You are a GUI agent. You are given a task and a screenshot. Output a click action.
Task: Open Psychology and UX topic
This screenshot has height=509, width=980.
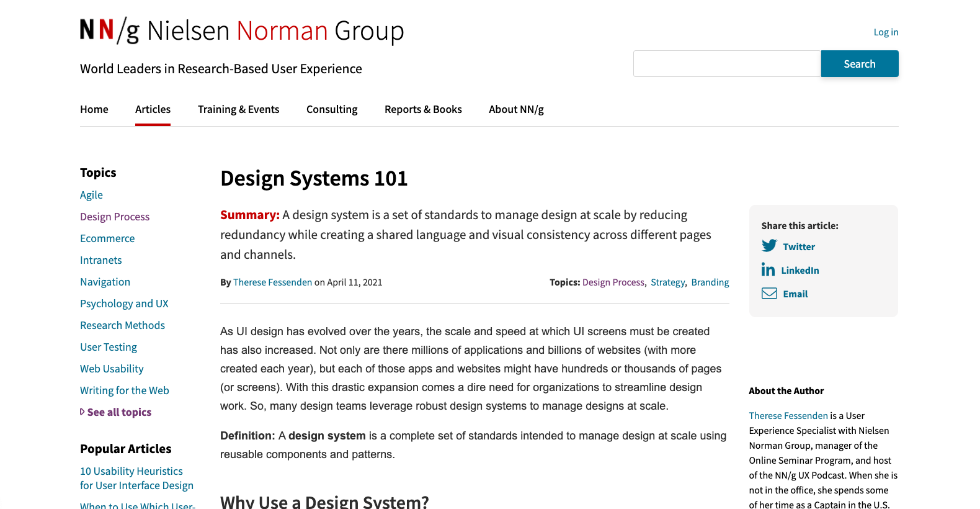(x=124, y=304)
